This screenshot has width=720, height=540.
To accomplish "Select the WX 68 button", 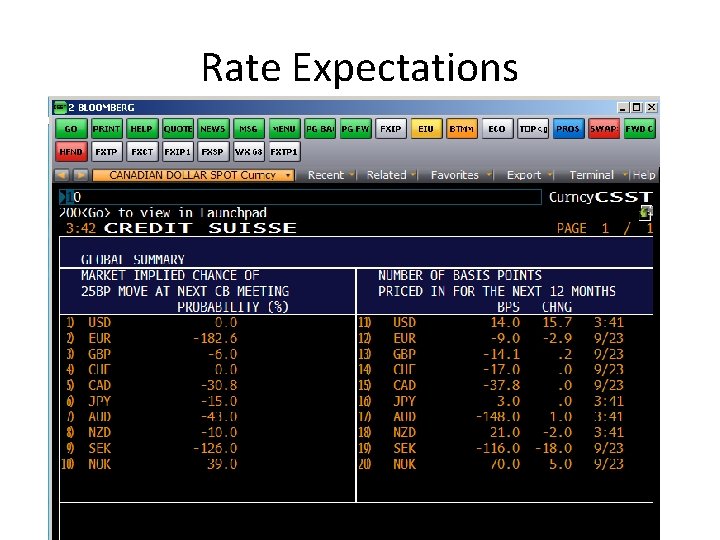I will (248, 152).
